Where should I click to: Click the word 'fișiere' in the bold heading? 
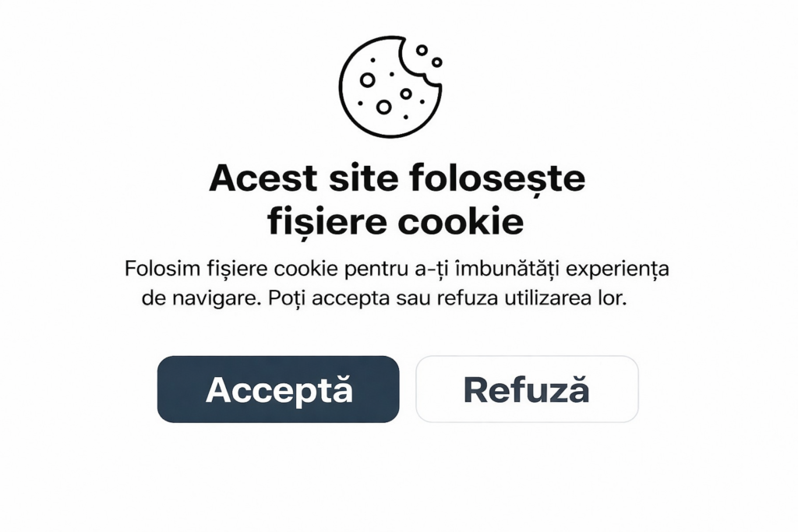point(327,224)
